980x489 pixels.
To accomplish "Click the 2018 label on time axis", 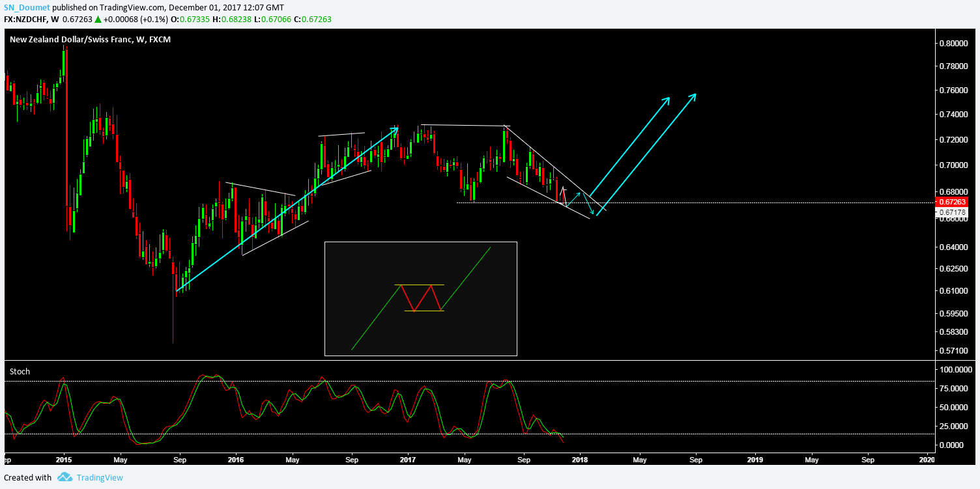I will tap(579, 460).
